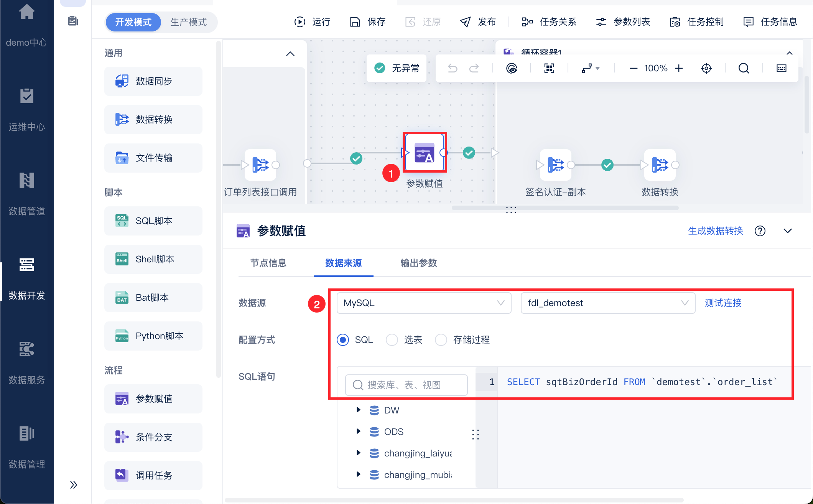Click the locate/center crosshair icon
Image resolution: width=813 pixels, height=504 pixels.
pos(706,68)
